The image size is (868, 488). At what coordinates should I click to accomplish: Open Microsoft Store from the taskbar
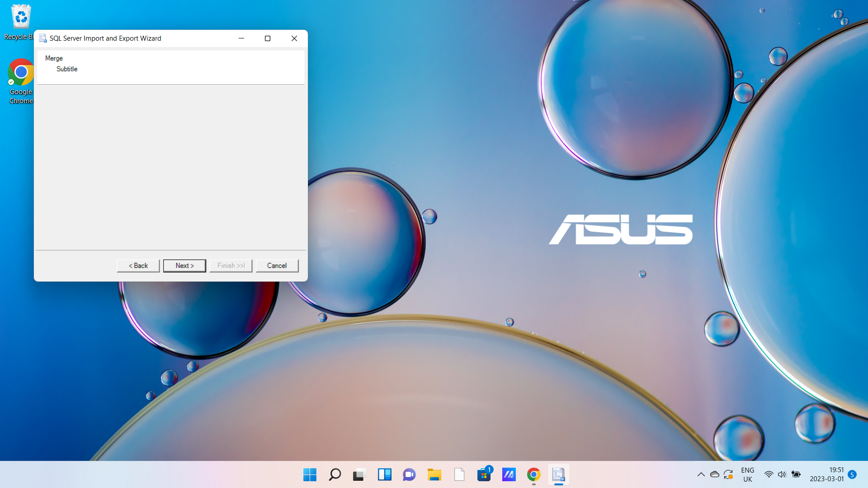tap(484, 474)
